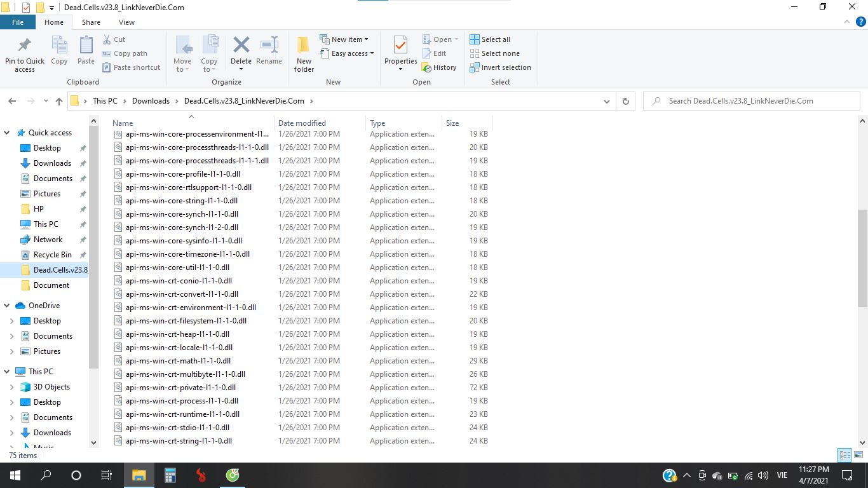Viewport: 868px width, 488px height.
Task: Sort by the Type column header
Action: pyautogui.click(x=403, y=123)
